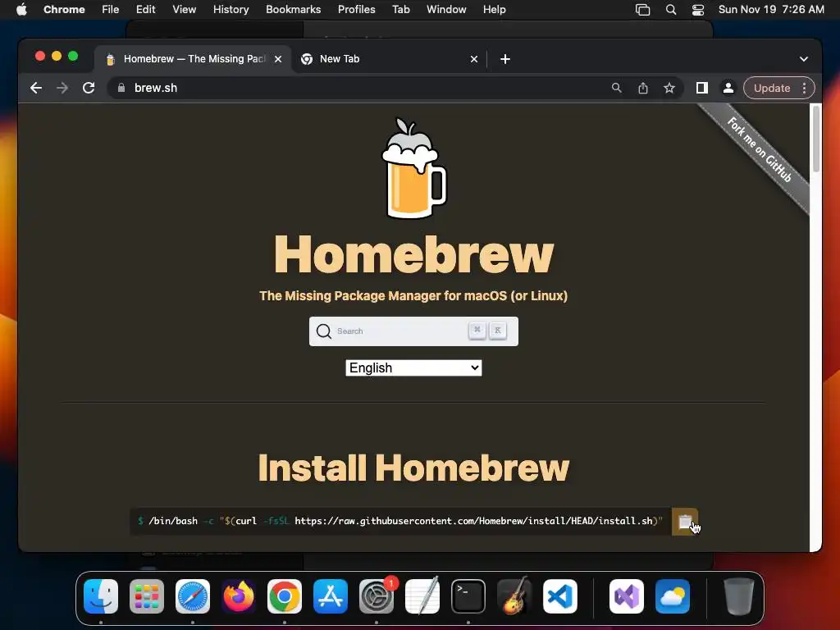The image size is (840, 630).
Task: Open a new Chrome tab with plus button
Action: pos(505,59)
